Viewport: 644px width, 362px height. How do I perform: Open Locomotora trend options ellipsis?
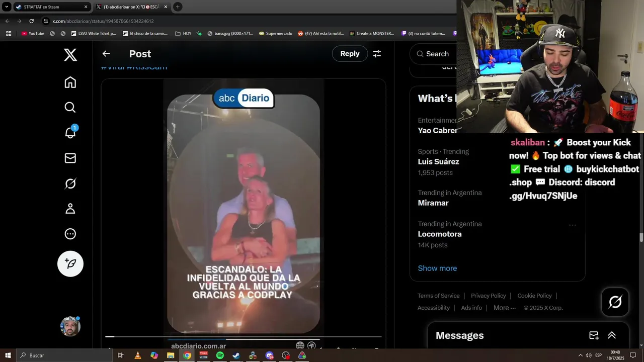(x=573, y=225)
